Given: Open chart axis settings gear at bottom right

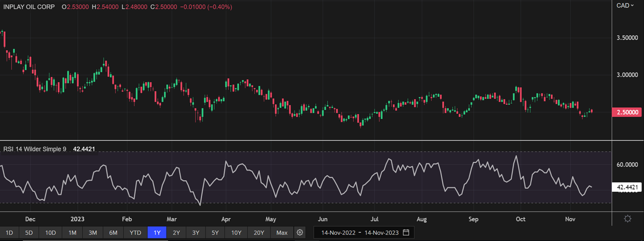Looking at the screenshot, I should (x=628, y=219).
